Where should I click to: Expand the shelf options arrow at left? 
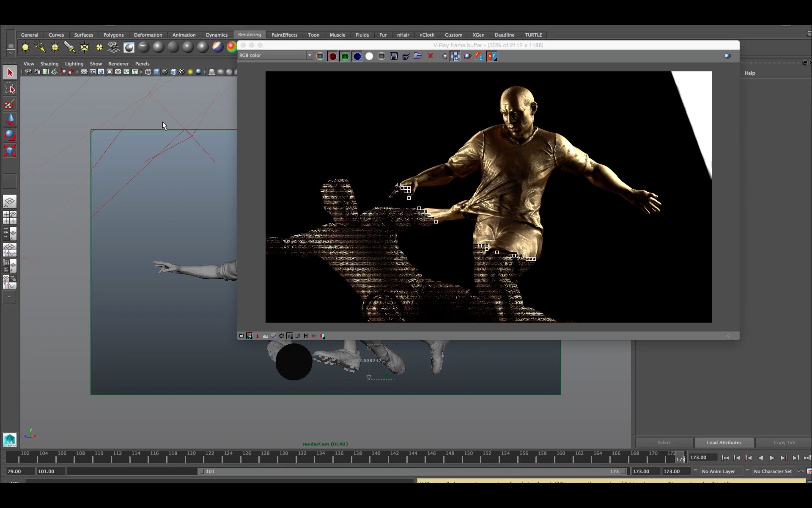click(x=11, y=53)
